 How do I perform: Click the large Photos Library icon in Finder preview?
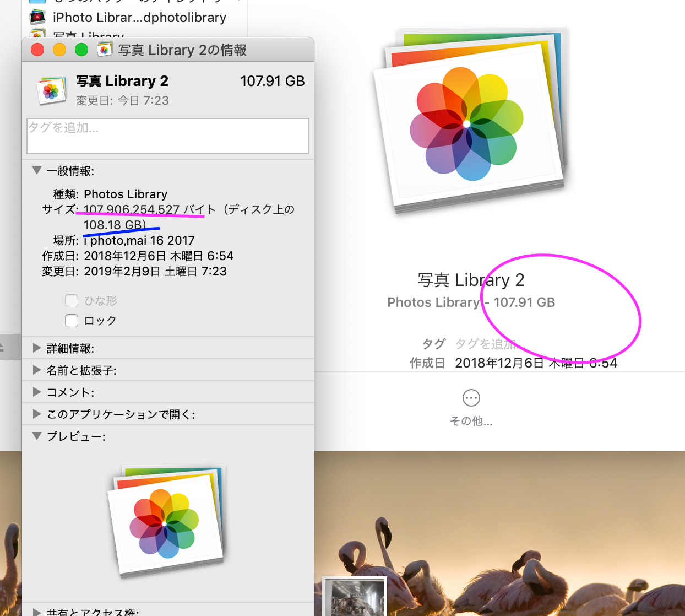[x=470, y=121]
